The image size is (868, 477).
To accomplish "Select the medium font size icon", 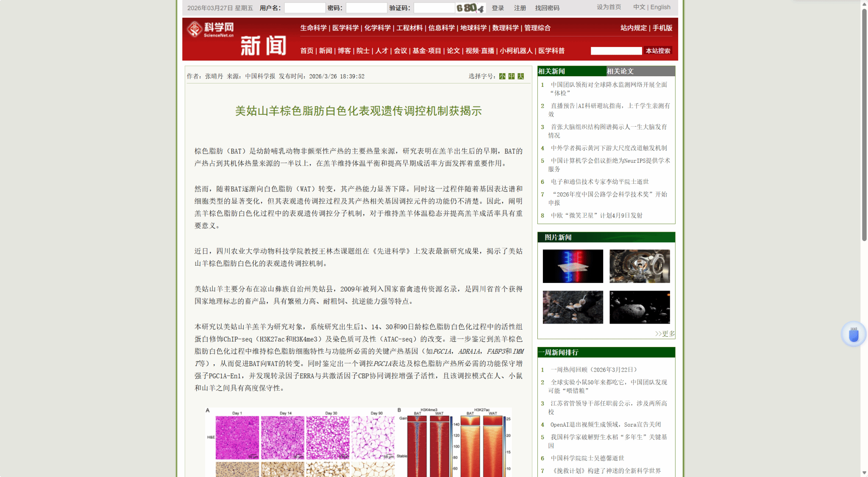I will tap(512, 76).
